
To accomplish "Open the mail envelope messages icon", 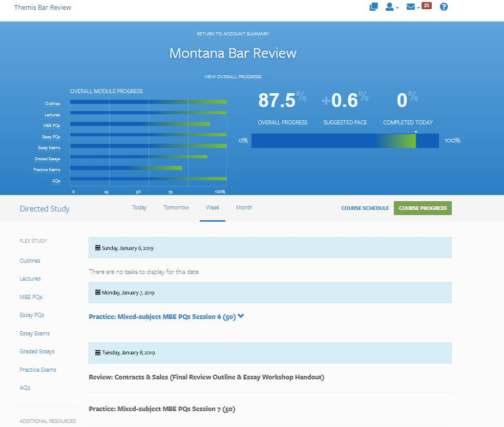I will tap(411, 7).
